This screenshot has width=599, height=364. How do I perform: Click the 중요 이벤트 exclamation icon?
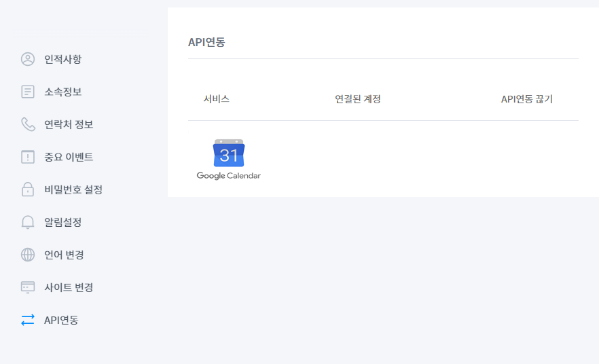click(x=27, y=157)
